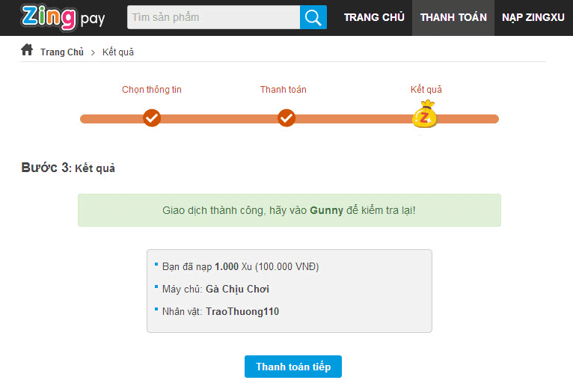Click the orange progress bar track
The width and height of the screenshot is (573, 392).
pos(219,119)
